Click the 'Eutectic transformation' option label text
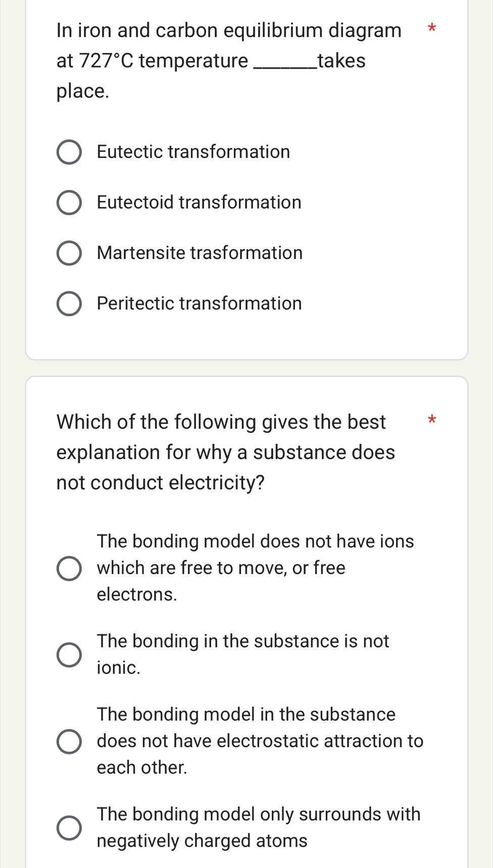The image size is (493, 868). [x=193, y=152]
